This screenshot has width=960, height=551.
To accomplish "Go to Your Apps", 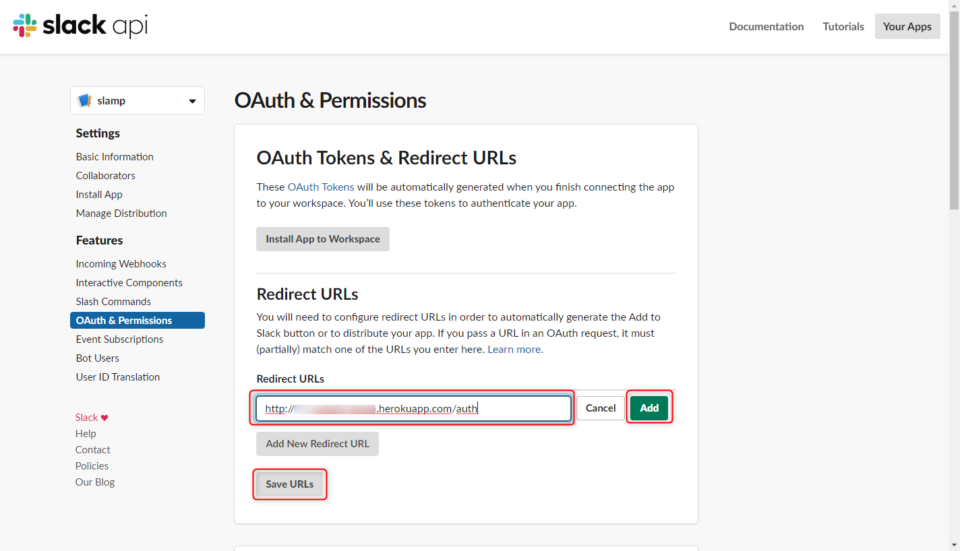I will coord(907,27).
